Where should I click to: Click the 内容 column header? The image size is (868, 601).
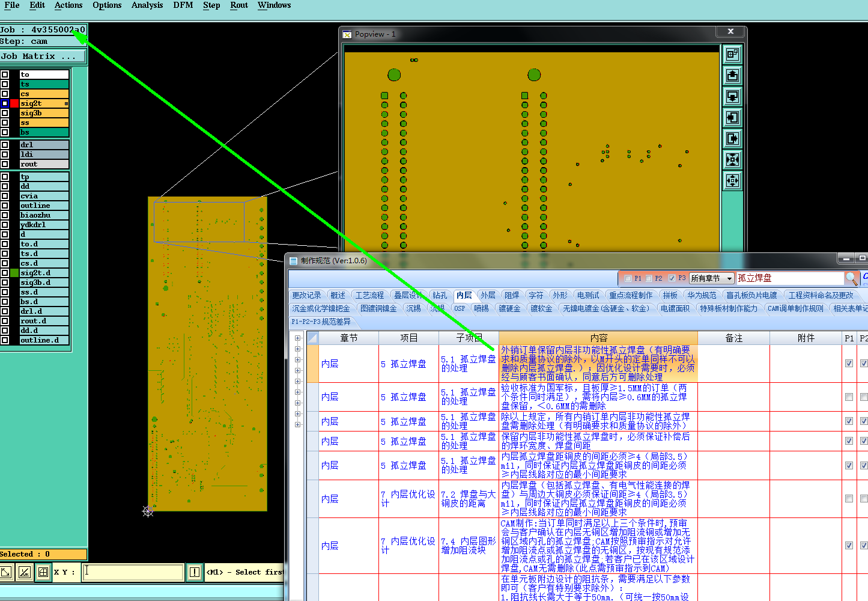pyautogui.click(x=598, y=338)
